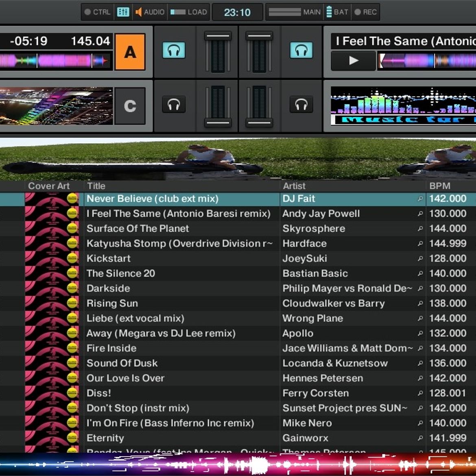Click the Artist column header
This screenshot has width=476, height=476.
294,186
